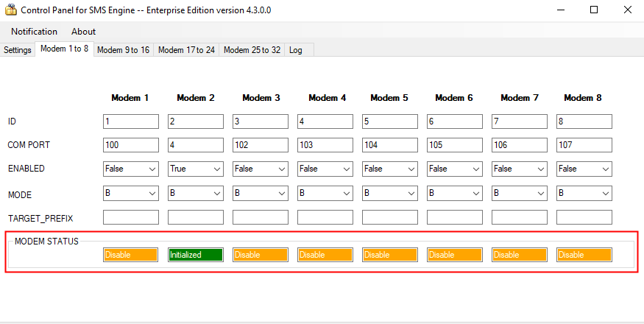The width and height of the screenshot is (644, 324).
Task: Click the orange Disable status of Modem 1
Action: click(131, 255)
